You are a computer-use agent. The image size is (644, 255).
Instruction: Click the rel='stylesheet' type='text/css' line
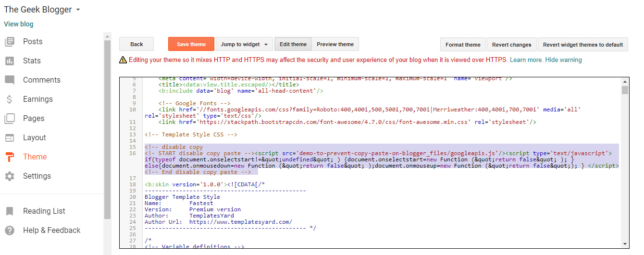click(x=203, y=116)
